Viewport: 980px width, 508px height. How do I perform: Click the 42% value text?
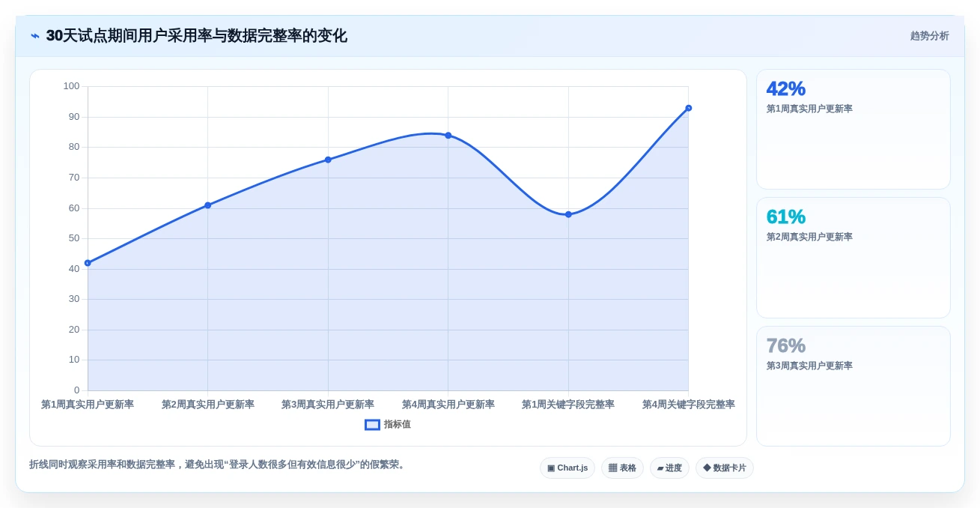785,88
